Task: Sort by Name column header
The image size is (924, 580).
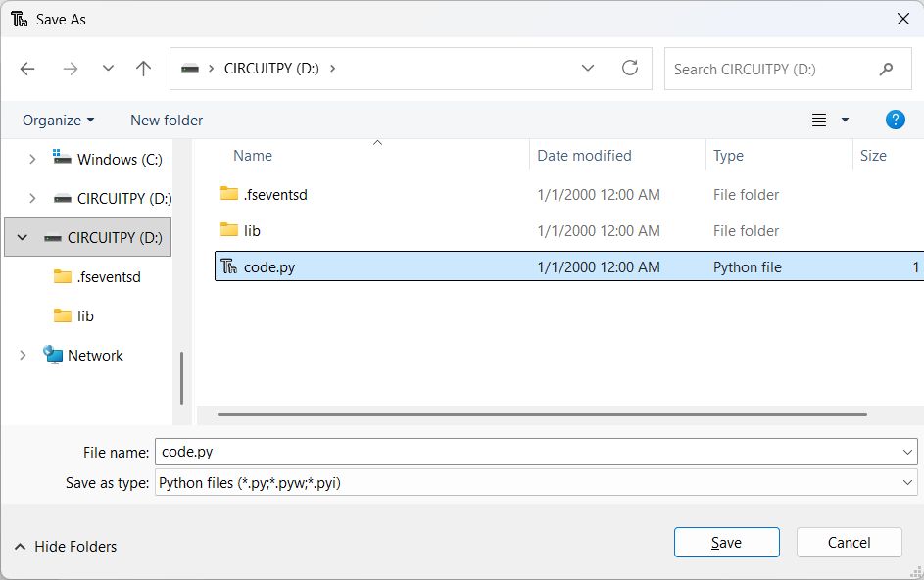Action: 252,156
